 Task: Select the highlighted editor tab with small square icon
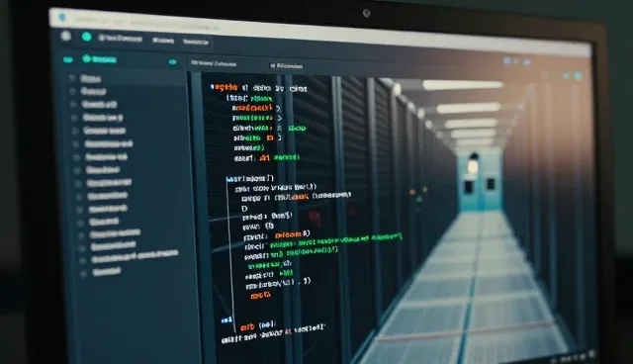point(287,66)
